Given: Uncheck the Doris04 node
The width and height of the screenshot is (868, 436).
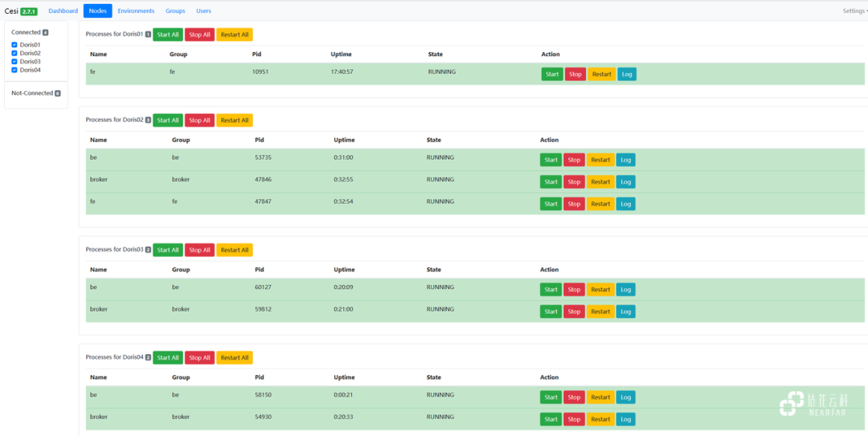Looking at the screenshot, I should [x=14, y=70].
